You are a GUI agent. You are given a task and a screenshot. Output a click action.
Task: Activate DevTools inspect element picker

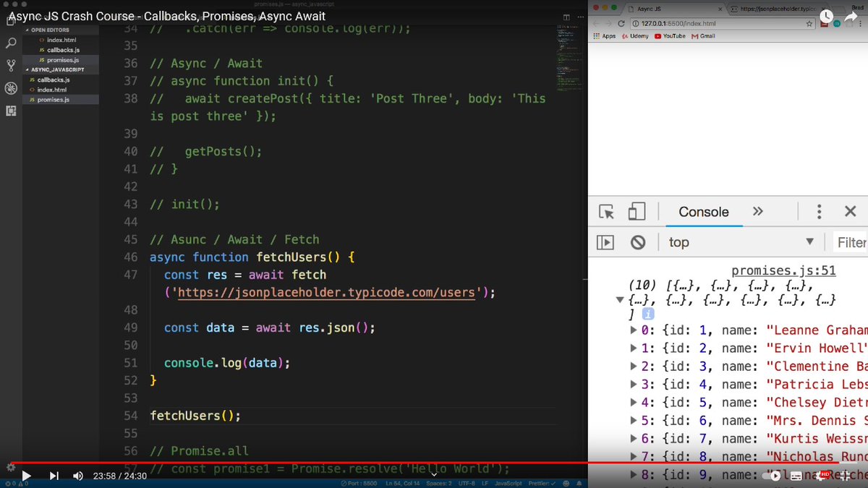pos(606,212)
